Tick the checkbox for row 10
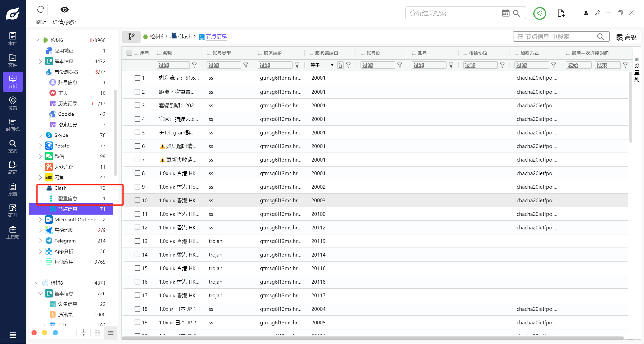 (x=137, y=200)
